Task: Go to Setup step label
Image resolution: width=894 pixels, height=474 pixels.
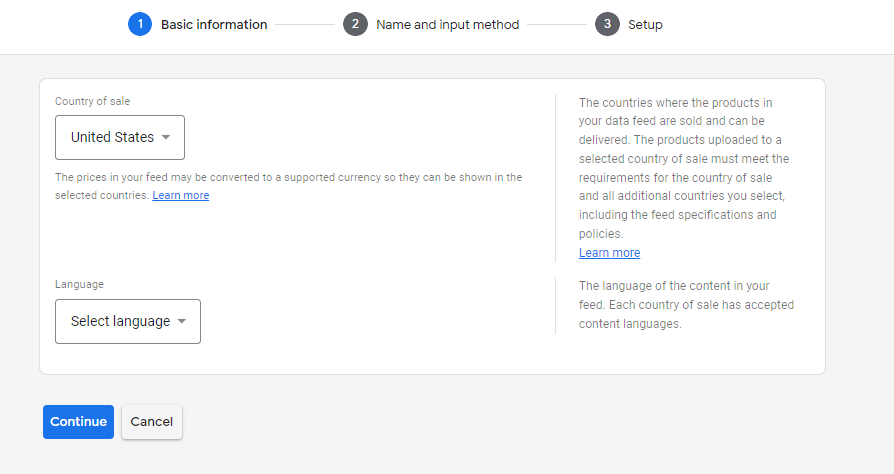Action: [645, 25]
